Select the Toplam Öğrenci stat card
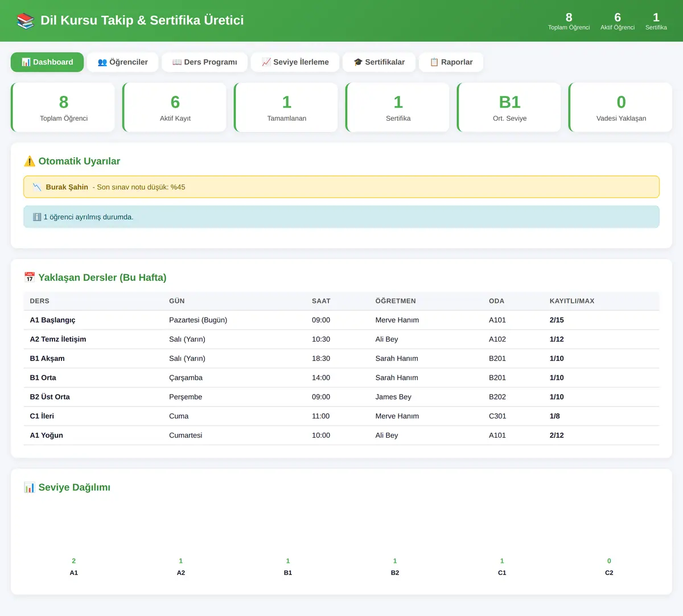The image size is (683, 616). (x=63, y=108)
